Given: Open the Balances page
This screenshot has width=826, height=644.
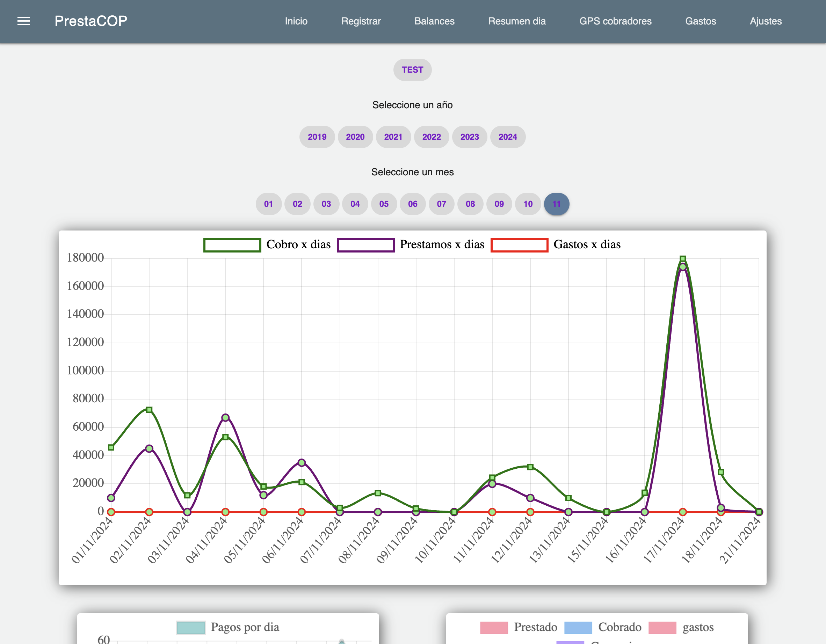Looking at the screenshot, I should coord(434,21).
